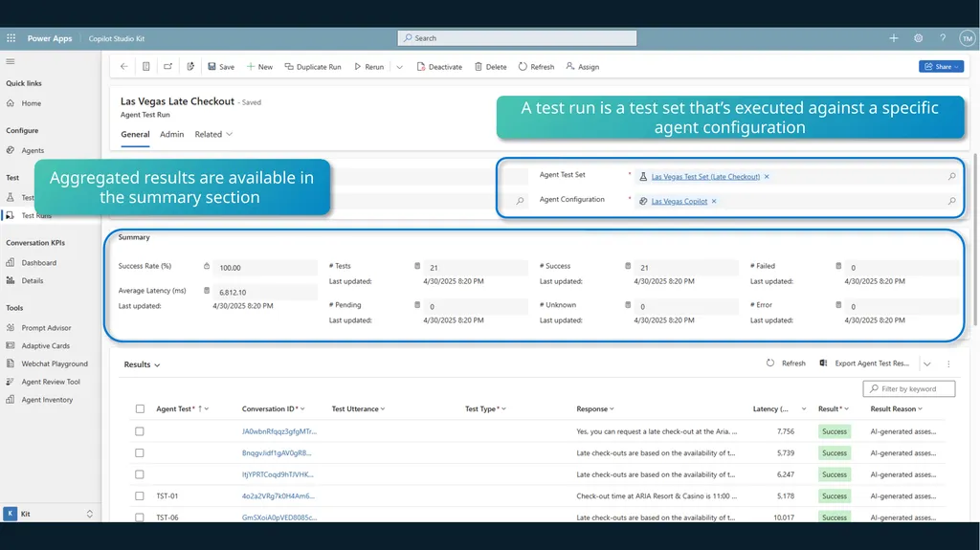Click the Filter by keyword field
The image size is (980, 550).
(x=909, y=388)
